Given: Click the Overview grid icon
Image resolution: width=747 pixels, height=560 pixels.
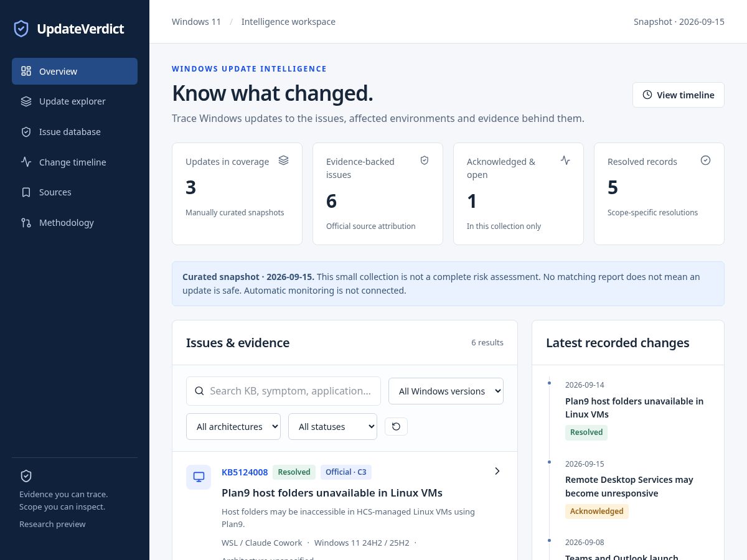Looking at the screenshot, I should click(26, 71).
